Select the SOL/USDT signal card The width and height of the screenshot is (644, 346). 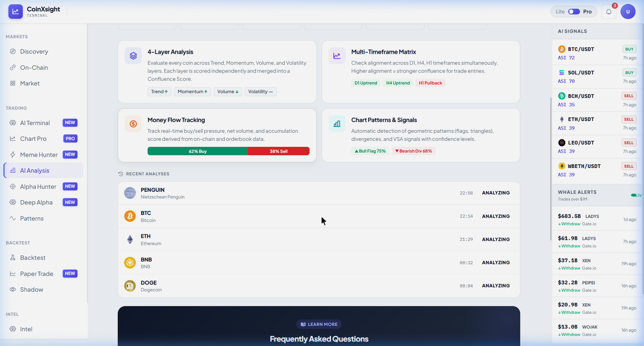pyautogui.click(x=597, y=77)
